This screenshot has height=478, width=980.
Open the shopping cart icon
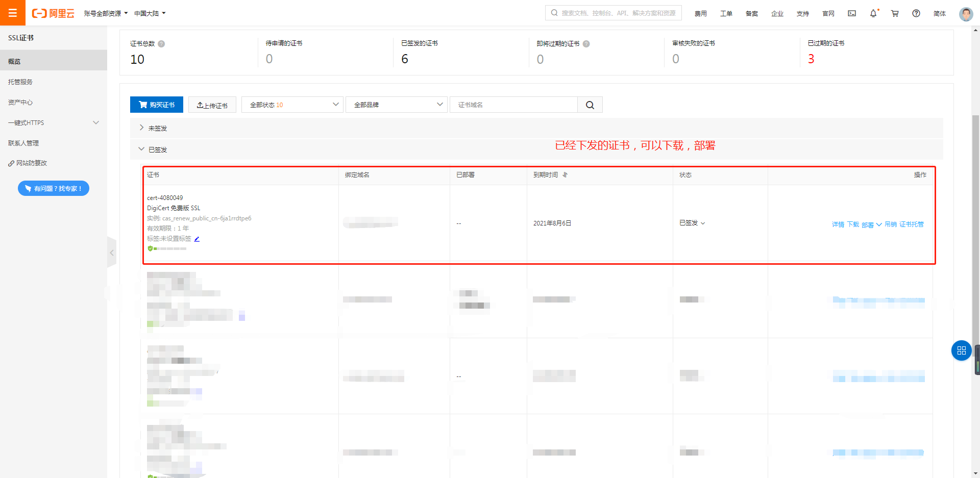pos(895,13)
